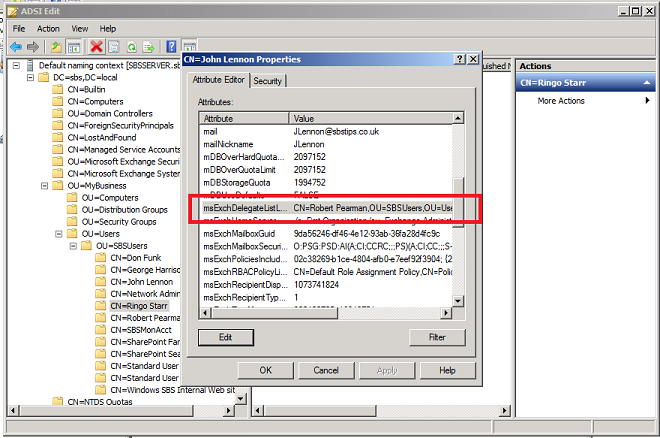
Task: Click the blue Help question mark toolbar icon
Action: [x=171, y=46]
